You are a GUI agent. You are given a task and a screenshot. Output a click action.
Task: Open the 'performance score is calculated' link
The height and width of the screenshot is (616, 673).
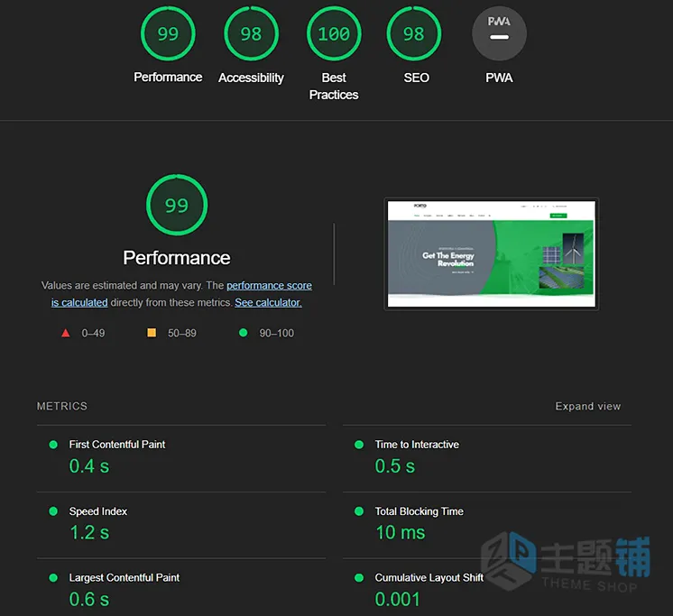(269, 286)
